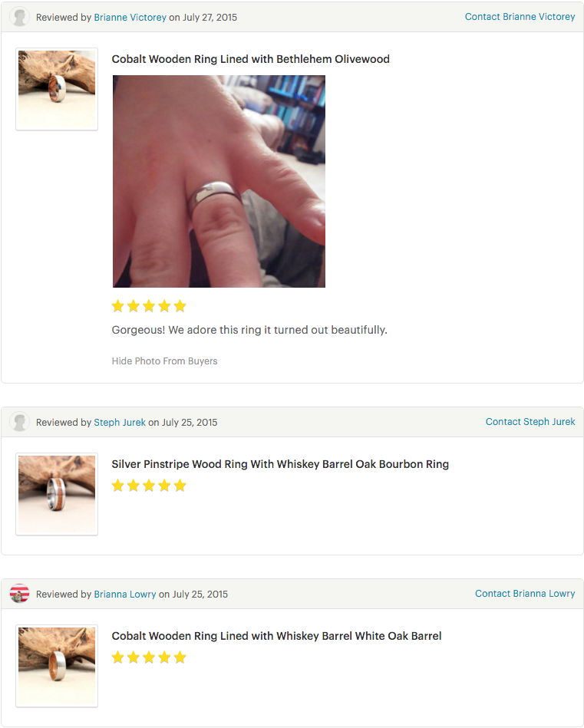Open Silver Pinstripe Wood Ring listing title
Screen dimensions: 584x728
280,464
